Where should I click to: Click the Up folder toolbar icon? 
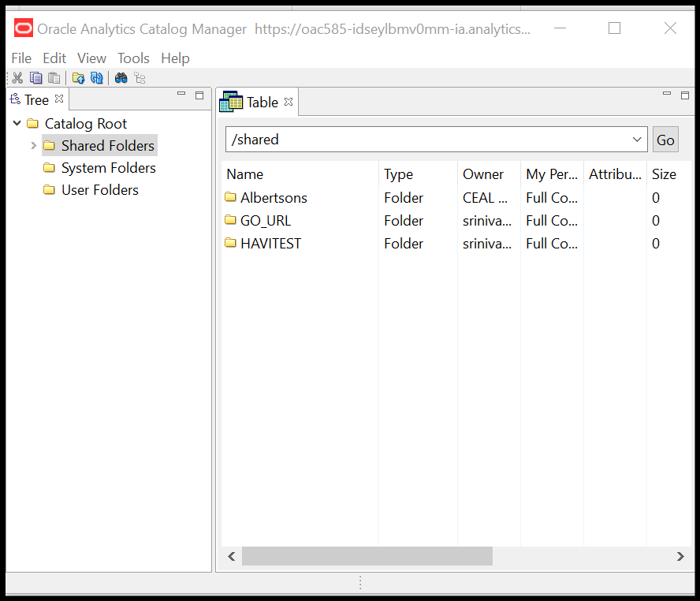pos(79,78)
